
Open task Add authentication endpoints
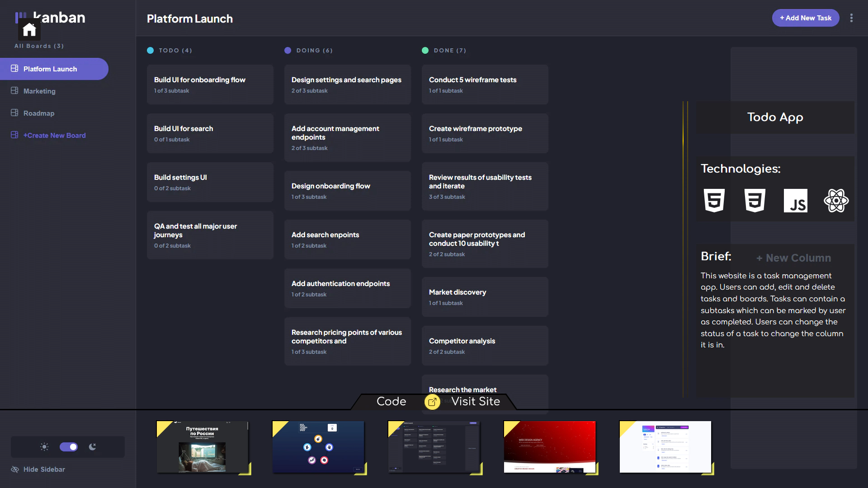point(348,288)
